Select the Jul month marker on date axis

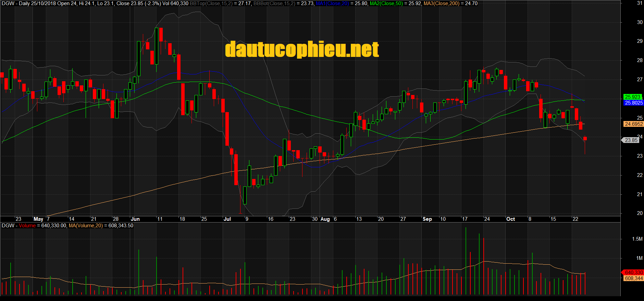227,219
